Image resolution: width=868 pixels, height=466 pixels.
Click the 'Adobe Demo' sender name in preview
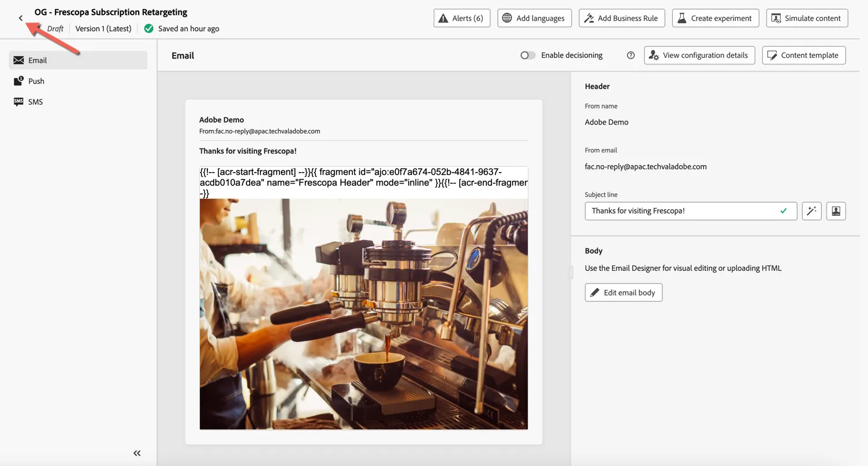222,120
